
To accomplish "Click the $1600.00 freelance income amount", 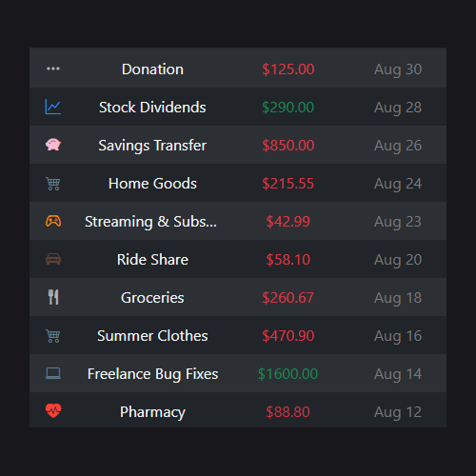I will click(x=288, y=374).
